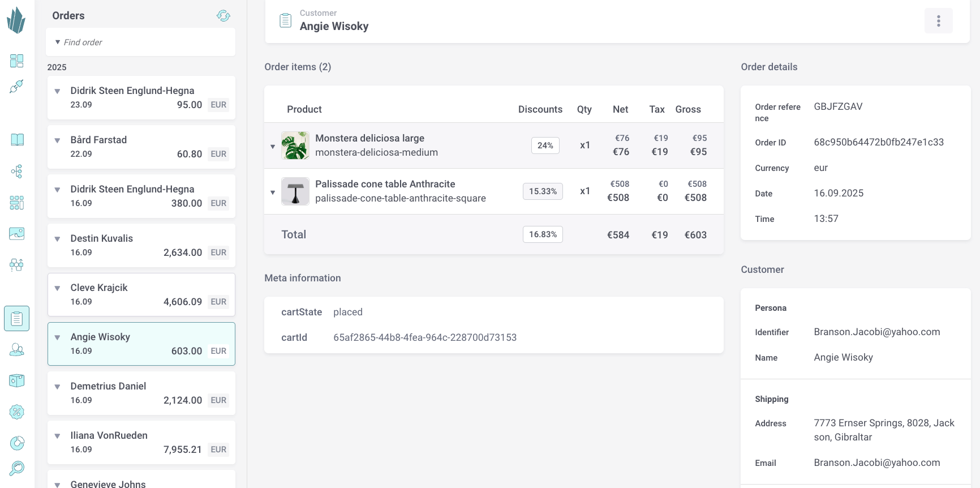Expand the Palissade cone table Anthracite row

(273, 192)
